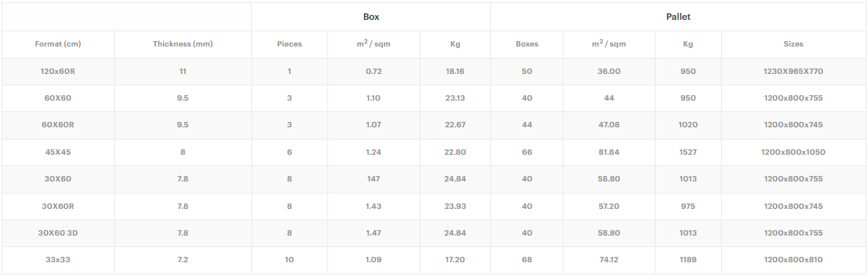Click the 45X45 format cell

point(58,152)
